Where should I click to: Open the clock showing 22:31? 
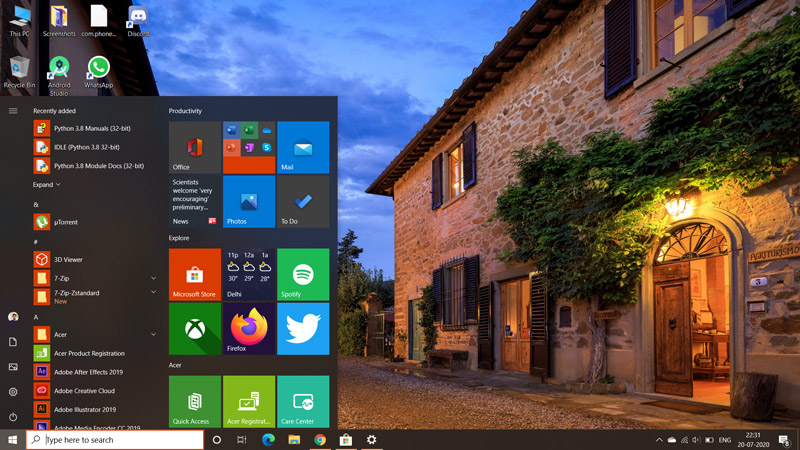753,440
